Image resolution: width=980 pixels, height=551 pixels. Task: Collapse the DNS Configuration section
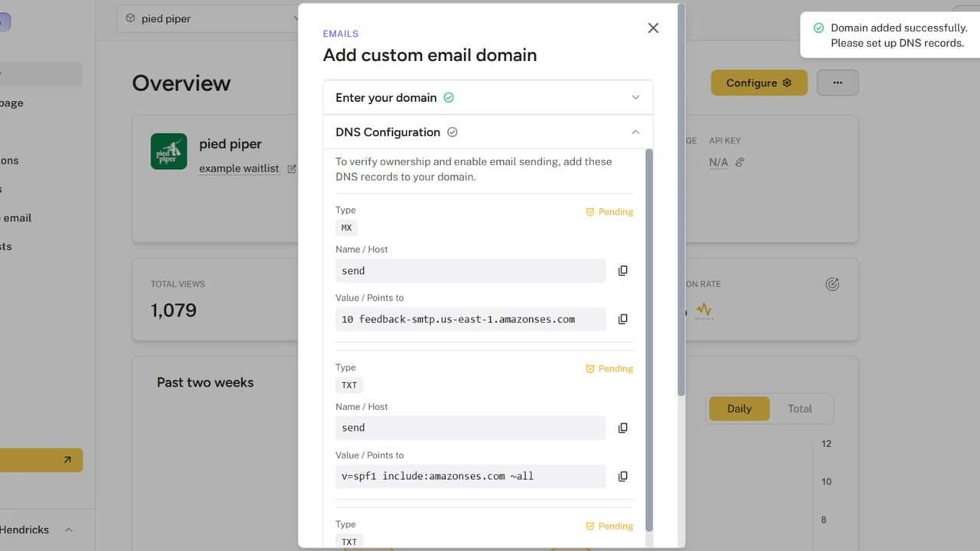[635, 132]
